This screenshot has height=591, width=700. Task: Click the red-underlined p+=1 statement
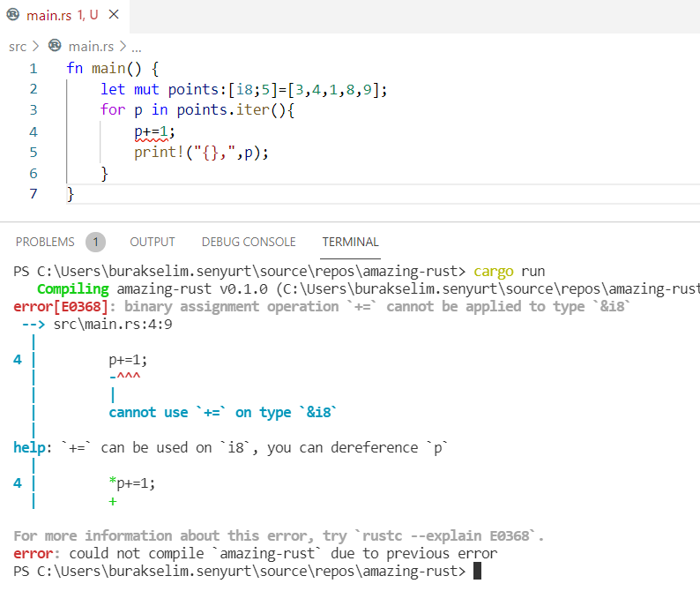(153, 131)
